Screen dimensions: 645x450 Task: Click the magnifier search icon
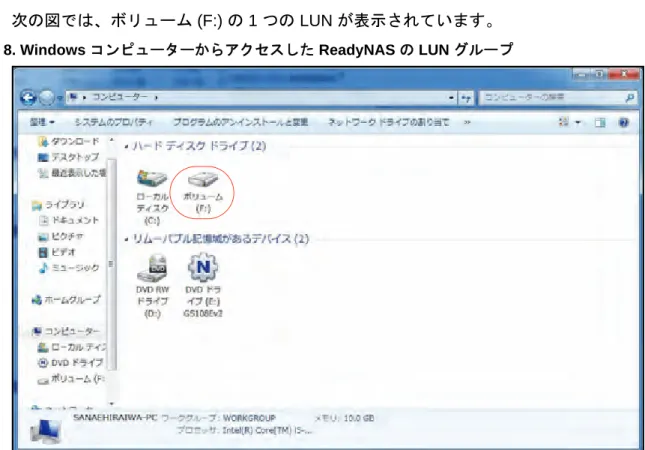point(629,97)
